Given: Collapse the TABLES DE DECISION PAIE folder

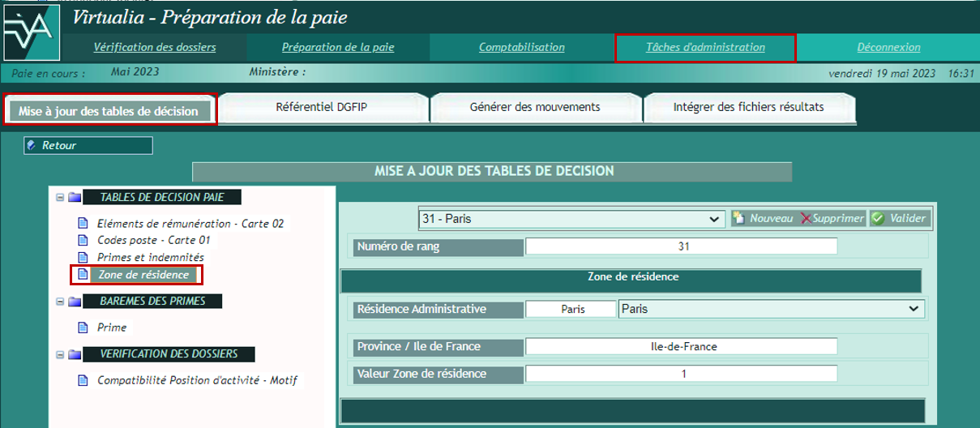Looking at the screenshot, I should (60, 197).
